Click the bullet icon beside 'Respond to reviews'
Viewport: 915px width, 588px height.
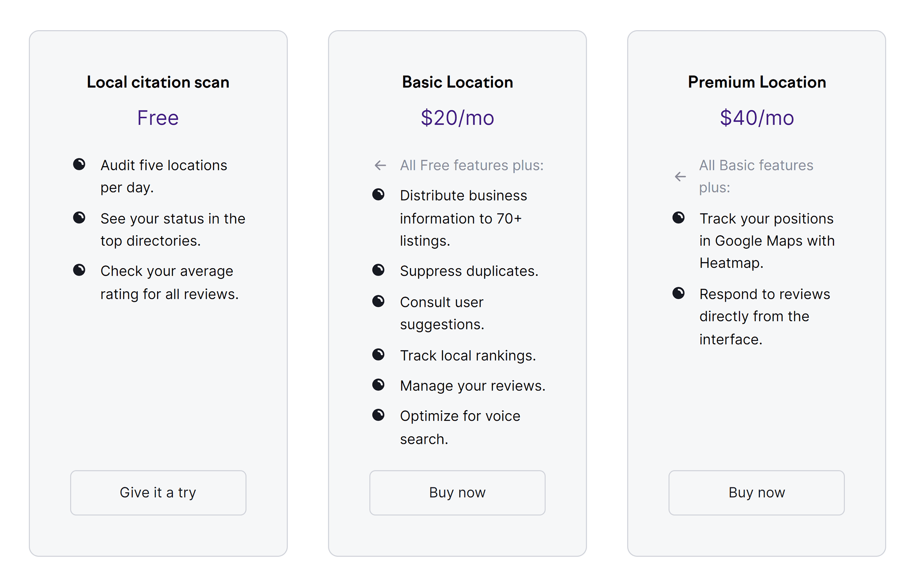click(679, 293)
